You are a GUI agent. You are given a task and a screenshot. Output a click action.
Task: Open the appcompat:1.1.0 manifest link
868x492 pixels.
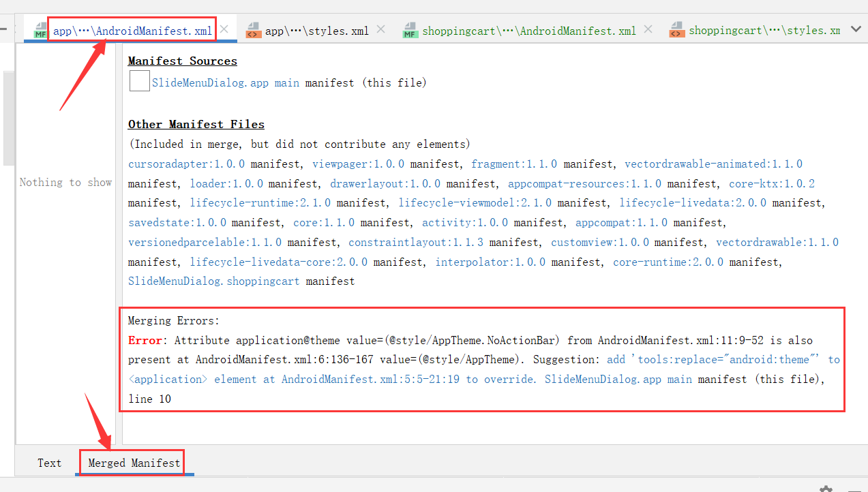coord(621,222)
